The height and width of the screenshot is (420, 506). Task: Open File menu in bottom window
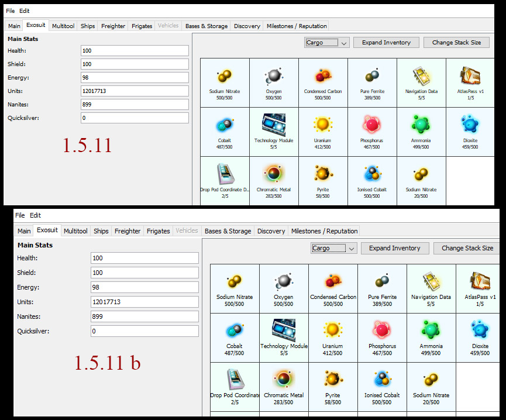click(20, 215)
